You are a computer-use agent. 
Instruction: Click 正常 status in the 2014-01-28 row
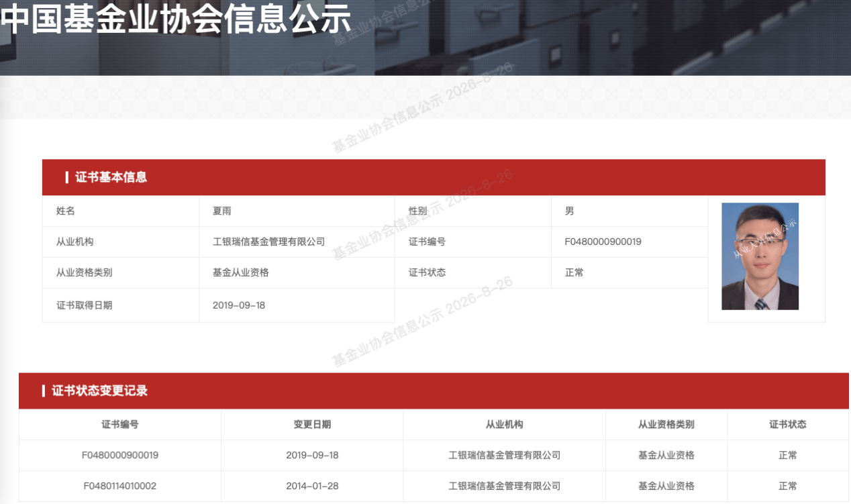pyautogui.click(x=788, y=486)
